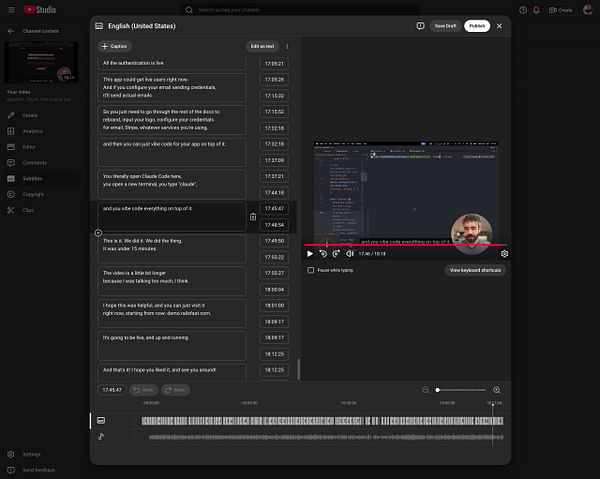Viewport: 600px width, 479px height.
Task: Edit caption 'The video is a little bit longer'
Action: tap(172, 281)
